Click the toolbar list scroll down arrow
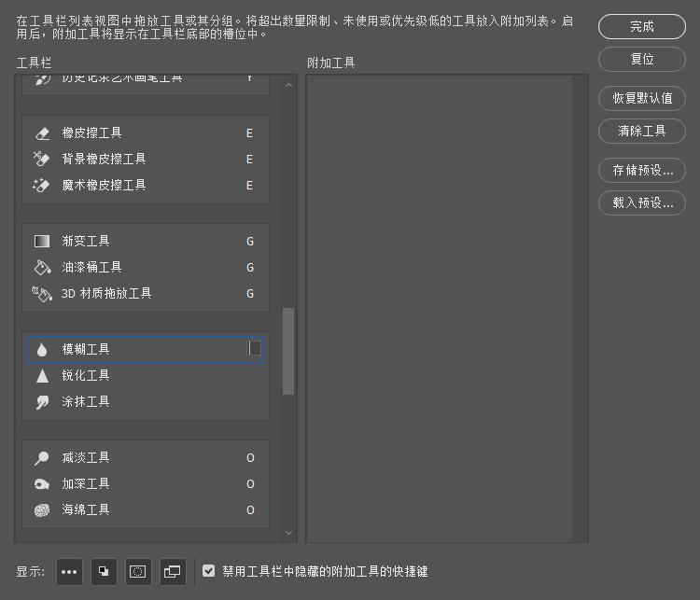This screenshot has width=700, height=600. click(x=288, y=533)
